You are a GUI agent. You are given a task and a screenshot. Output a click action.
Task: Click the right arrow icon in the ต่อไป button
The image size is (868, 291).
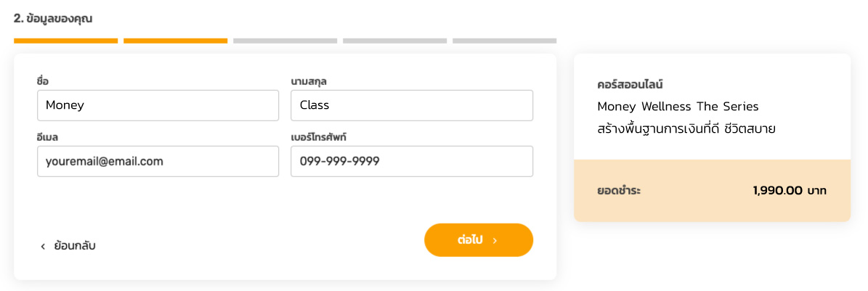click(495, 240)
